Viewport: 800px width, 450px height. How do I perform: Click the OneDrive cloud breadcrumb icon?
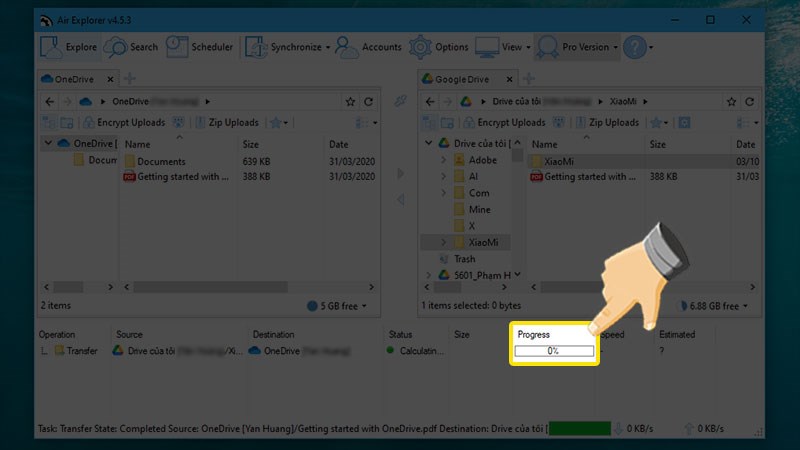click(x=86, y=102)
